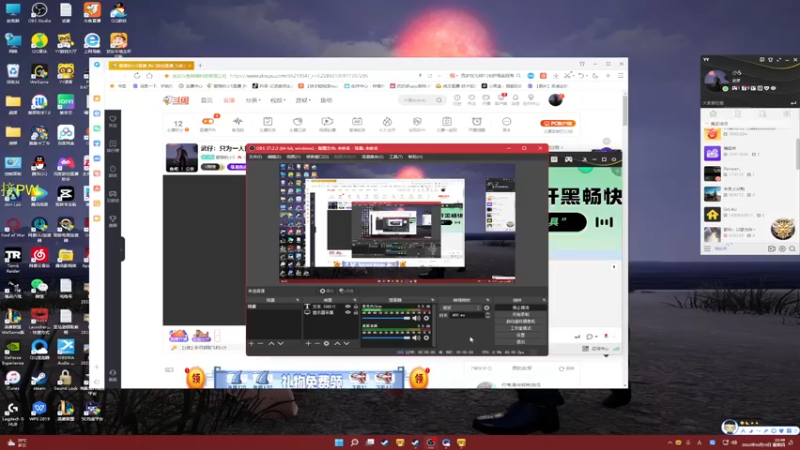The width and height of the screenshot is (800, 450).
Task: Click the trophy icon in dark sidebar
Action: pos(113,221)
